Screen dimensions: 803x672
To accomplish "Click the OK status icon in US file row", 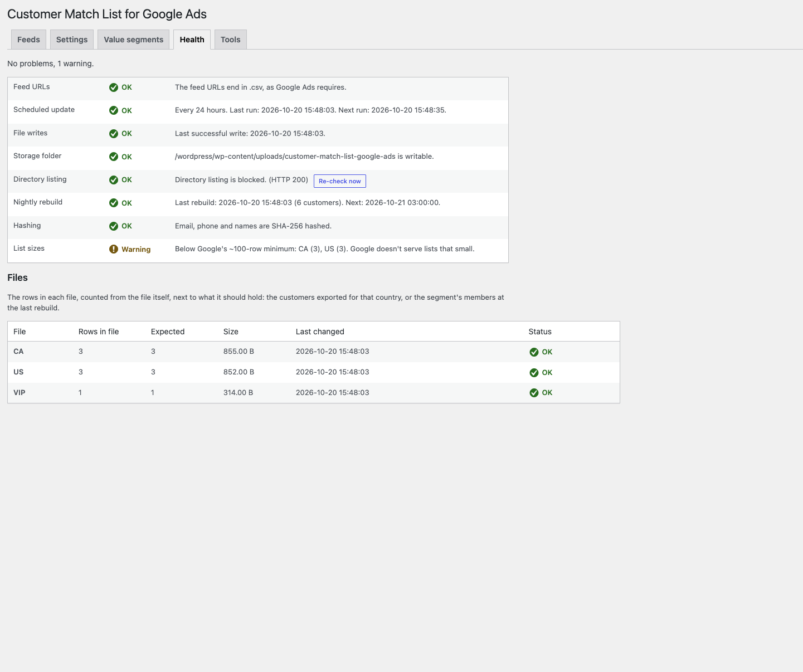I will coord(534,373).
